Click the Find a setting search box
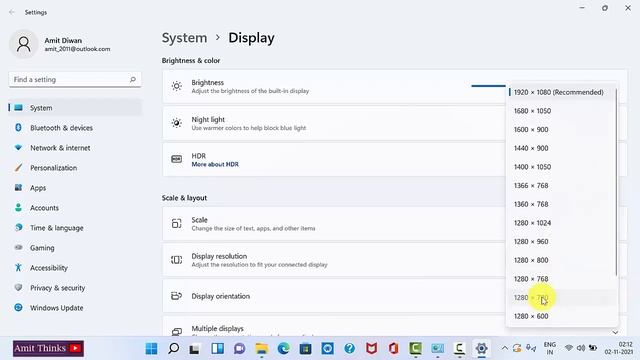The width and height of the screenshot is (640, 360). click(x=75, y=80)
